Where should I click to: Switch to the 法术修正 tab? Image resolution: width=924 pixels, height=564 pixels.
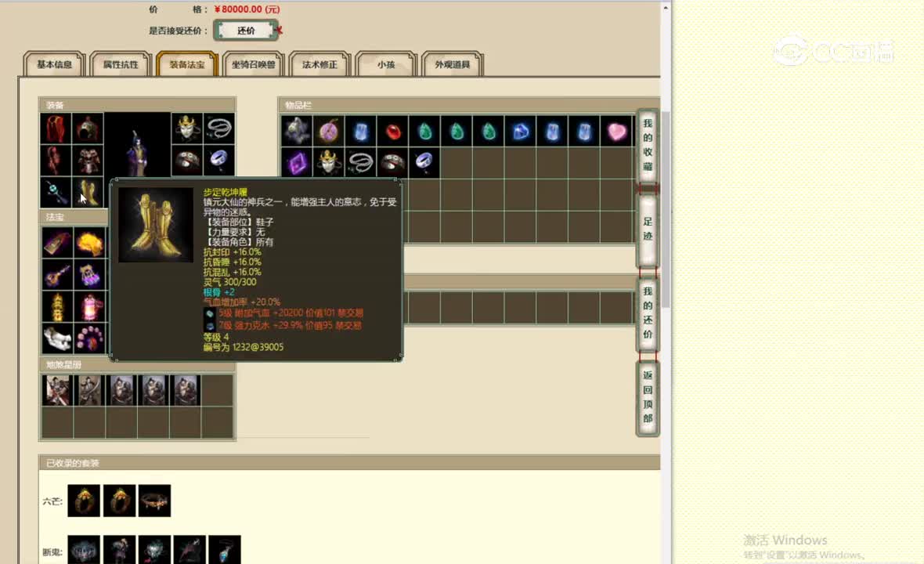(x=319, y=64)
